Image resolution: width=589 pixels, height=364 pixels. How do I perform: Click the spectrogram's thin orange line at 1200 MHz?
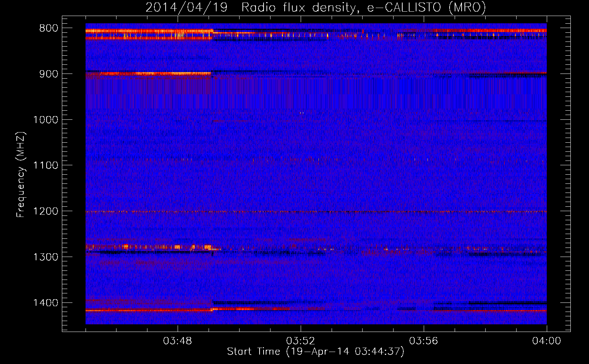[x=316, y=211]
